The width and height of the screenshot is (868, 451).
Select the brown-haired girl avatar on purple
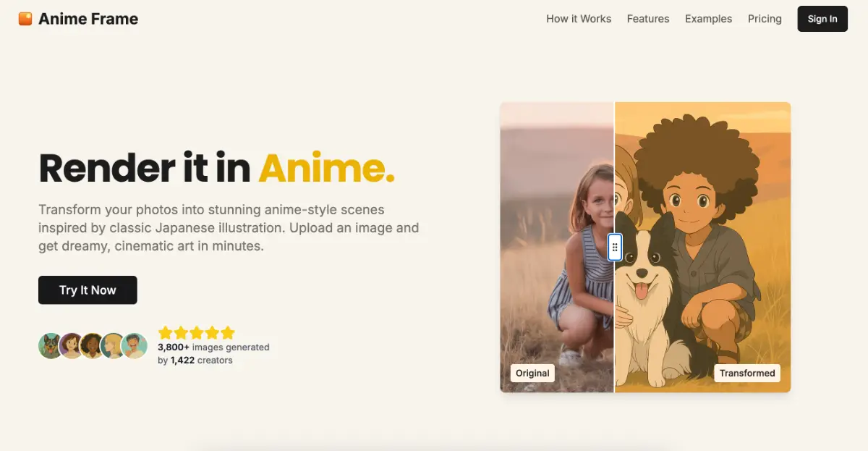tap(72, 346)
